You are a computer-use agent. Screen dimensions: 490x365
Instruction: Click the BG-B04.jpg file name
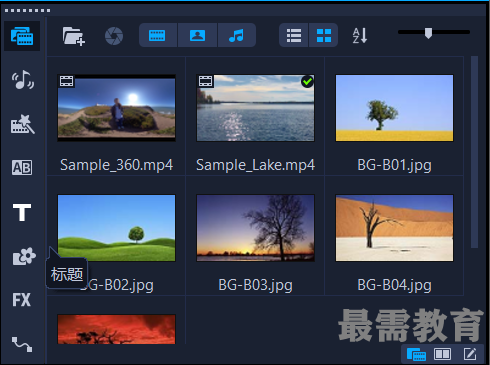(x=394, y=285)
